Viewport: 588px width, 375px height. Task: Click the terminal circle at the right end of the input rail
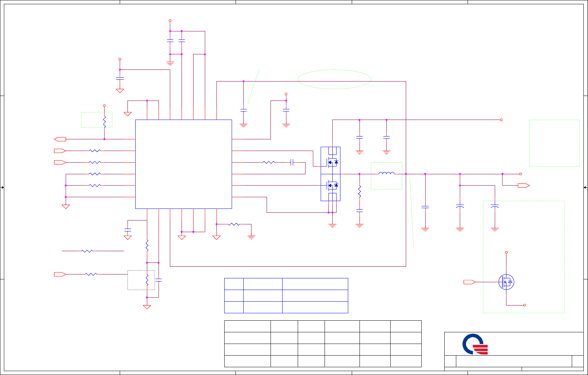501,120
